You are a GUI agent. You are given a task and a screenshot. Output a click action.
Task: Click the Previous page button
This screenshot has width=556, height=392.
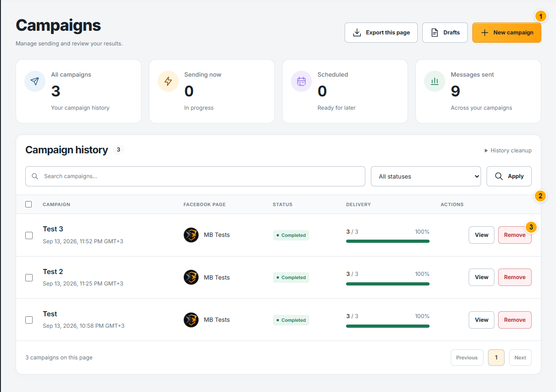(467, 358)
